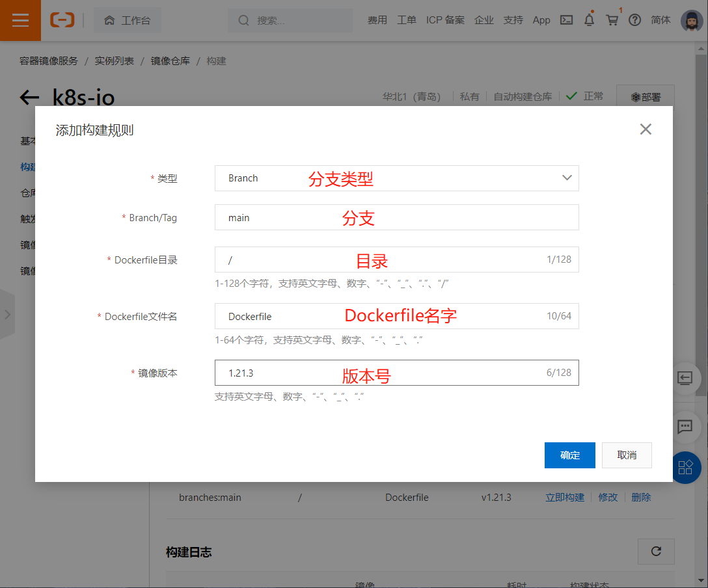The width and height of the screenshot is (708, 588).
Task: View notifications via the bell icon
Action: (590, 20)
